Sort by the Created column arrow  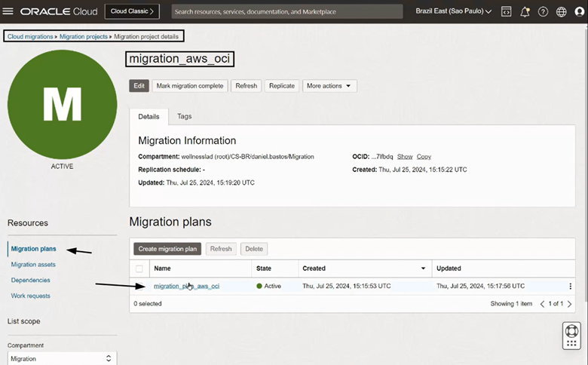pos(423,268)
